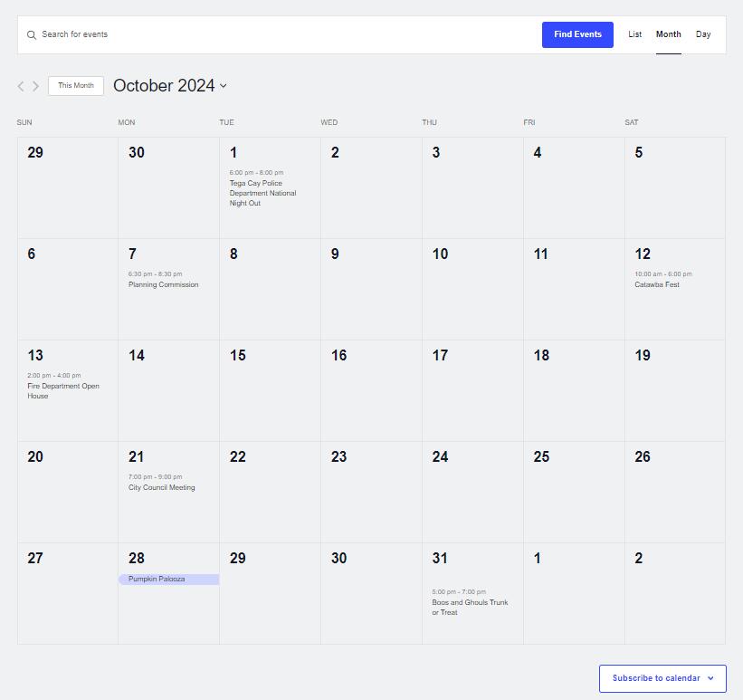Select the October 15 calendar cell
The height and width of the screenshot is (700, 743).
coord(269,389)
